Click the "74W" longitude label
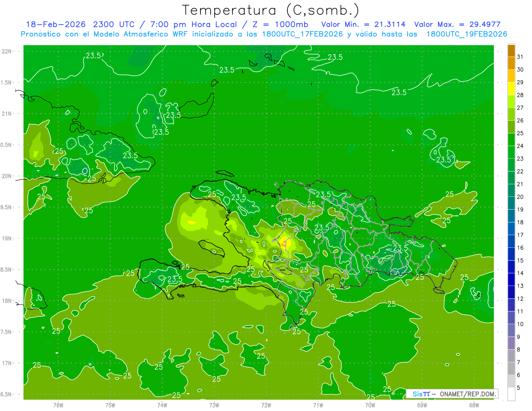Screen dimensions: 532x411 [x=162, y=405]
